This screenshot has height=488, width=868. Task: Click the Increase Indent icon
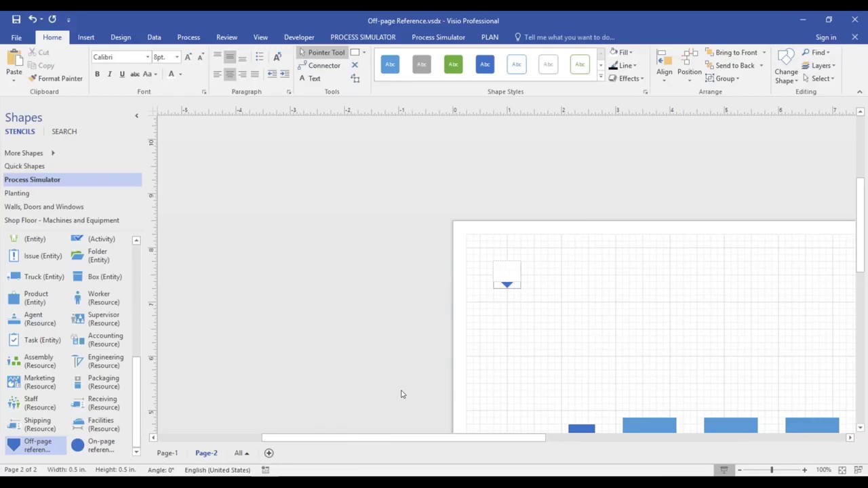(284, 74)
